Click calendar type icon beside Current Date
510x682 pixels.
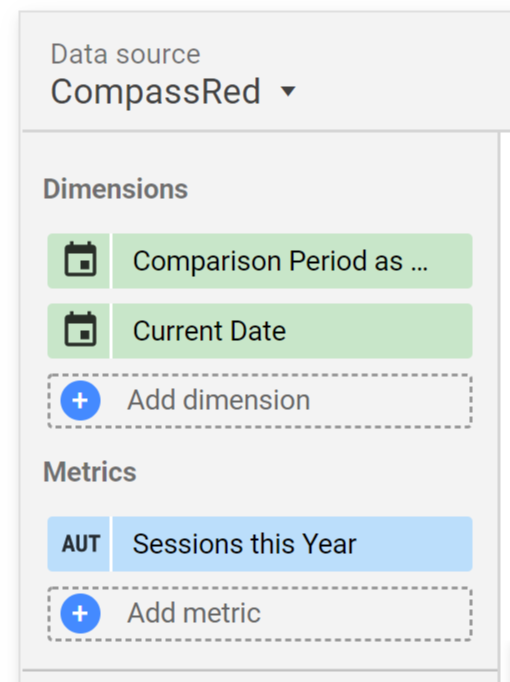80,330
